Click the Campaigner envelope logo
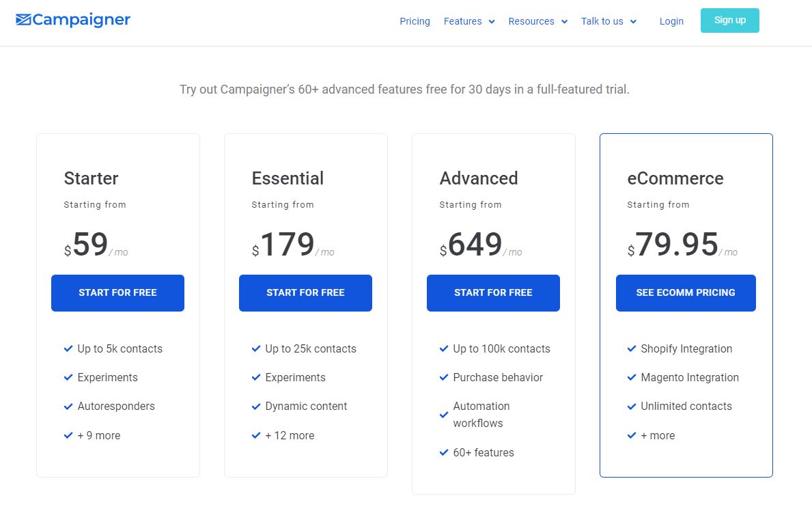This screenshot has width=812, height=509. [73, 20]
